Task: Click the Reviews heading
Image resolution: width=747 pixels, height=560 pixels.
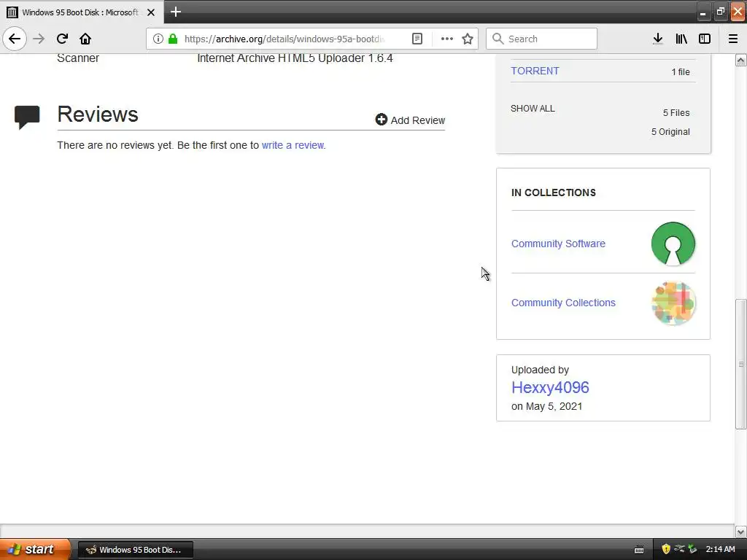Action: tap(98, 114)
